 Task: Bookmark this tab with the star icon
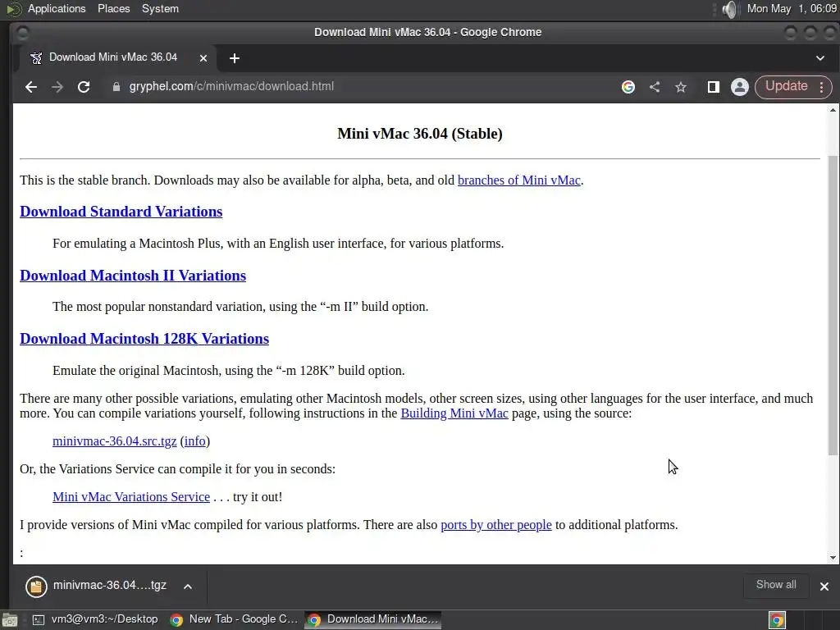click(681, 87)
